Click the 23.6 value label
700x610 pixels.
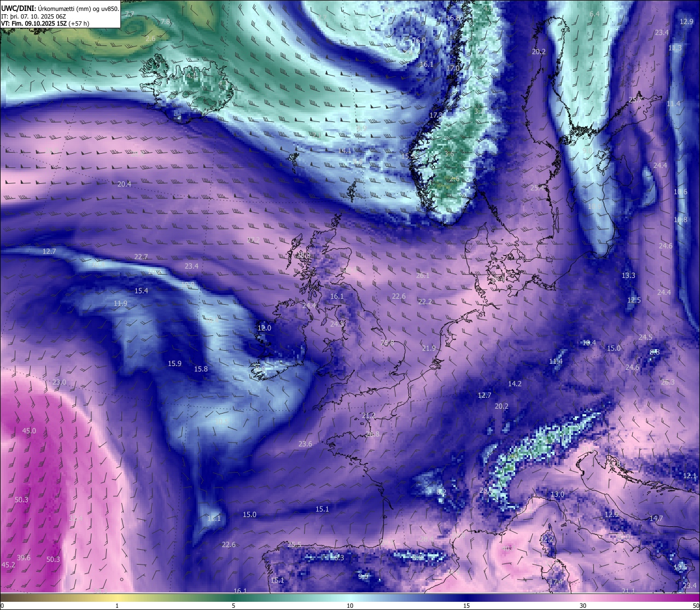click(x=305, y=444)
